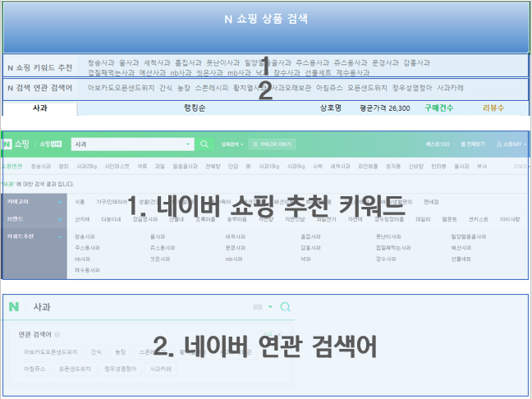Select the 식품 category filter
Image resolution: width=532 pixels, height=399 pixels.
tap(80, 202)
